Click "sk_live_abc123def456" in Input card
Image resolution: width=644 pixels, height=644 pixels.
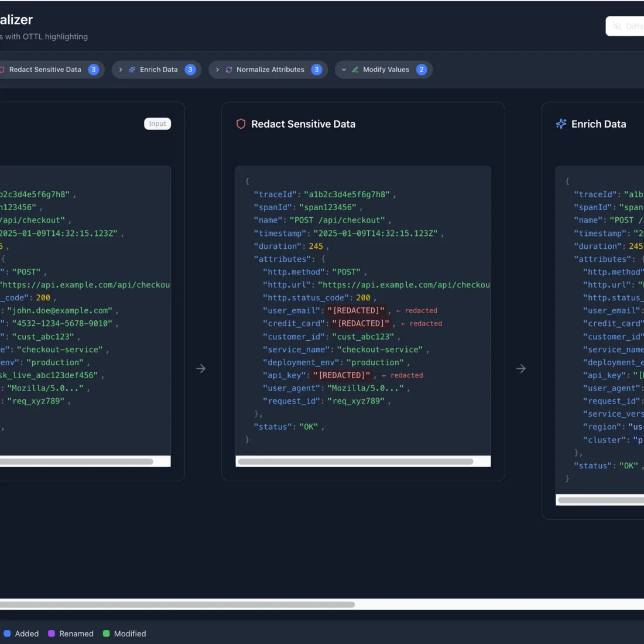click(x=49, y=375)
